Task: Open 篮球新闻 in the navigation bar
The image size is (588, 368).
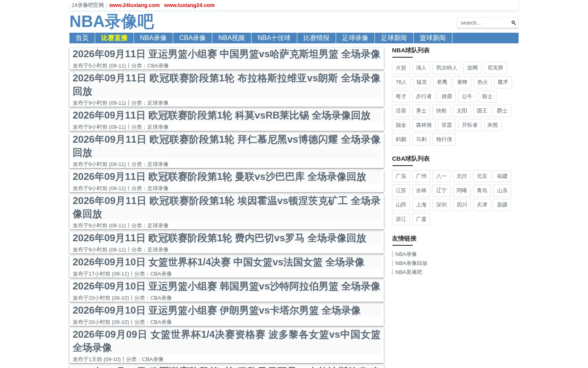Action: point(433,38)
